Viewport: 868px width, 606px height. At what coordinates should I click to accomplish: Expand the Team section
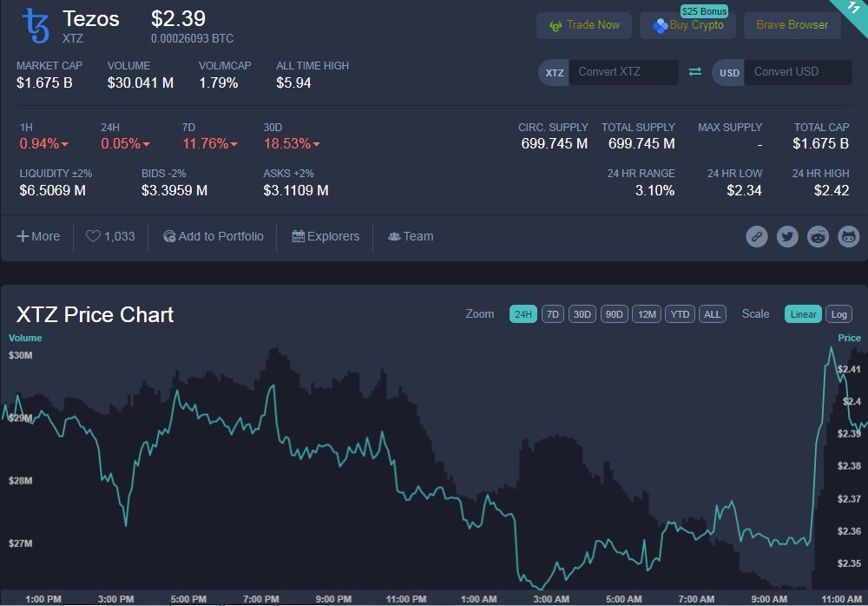411,236
